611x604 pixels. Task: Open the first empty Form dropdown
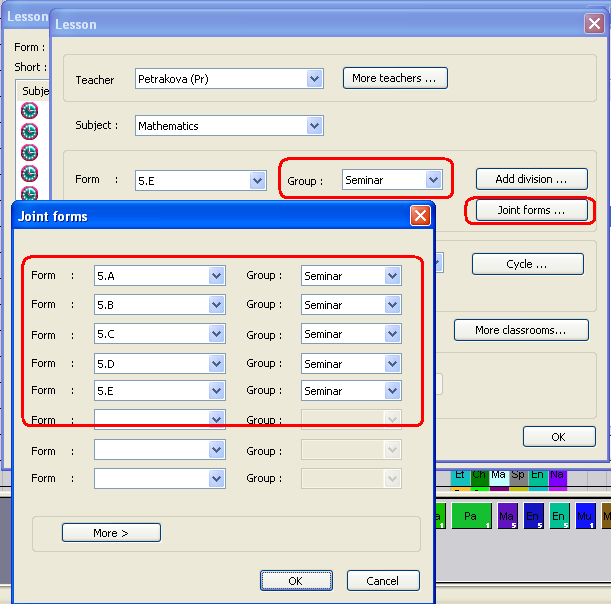(216, 420)
